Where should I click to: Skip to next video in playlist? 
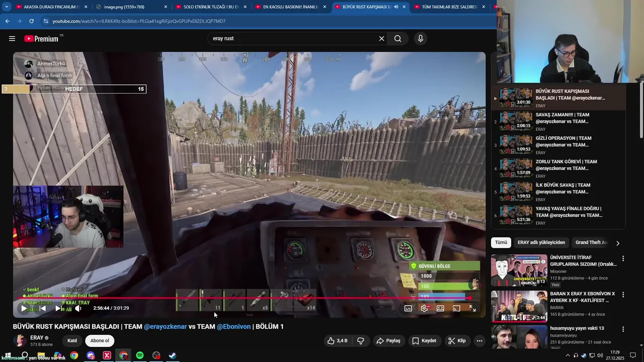tap(58, 308)
